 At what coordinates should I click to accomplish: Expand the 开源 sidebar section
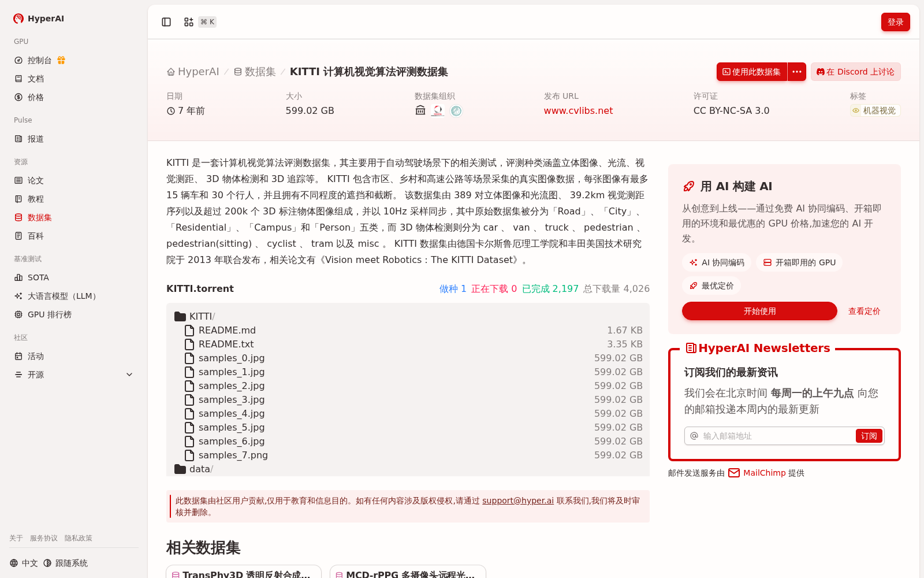[x=74, y=375]
